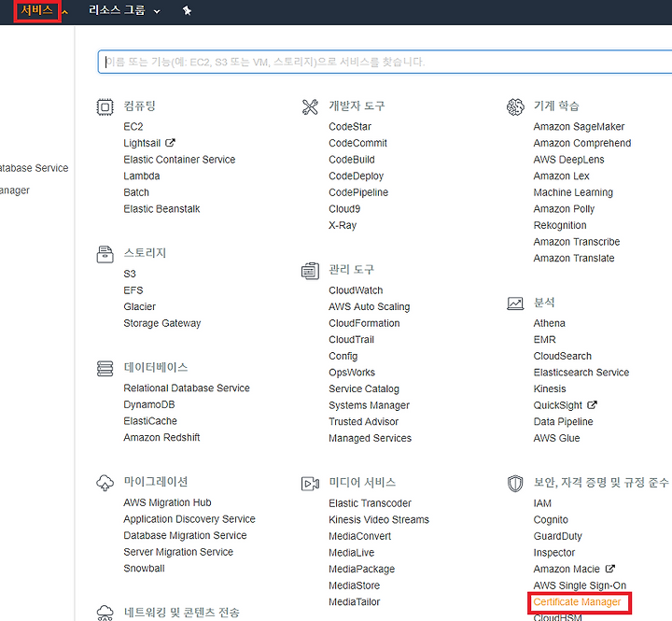672x621 pixels.
Task: Click the 네트워킹 및 콘텐츠 전송 cloud icon
Action: point(105,613)
